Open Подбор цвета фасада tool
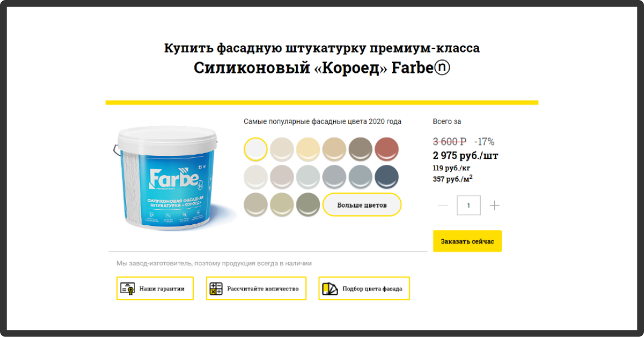This screenshot has height=337, width=644. (x=364, y=289)
